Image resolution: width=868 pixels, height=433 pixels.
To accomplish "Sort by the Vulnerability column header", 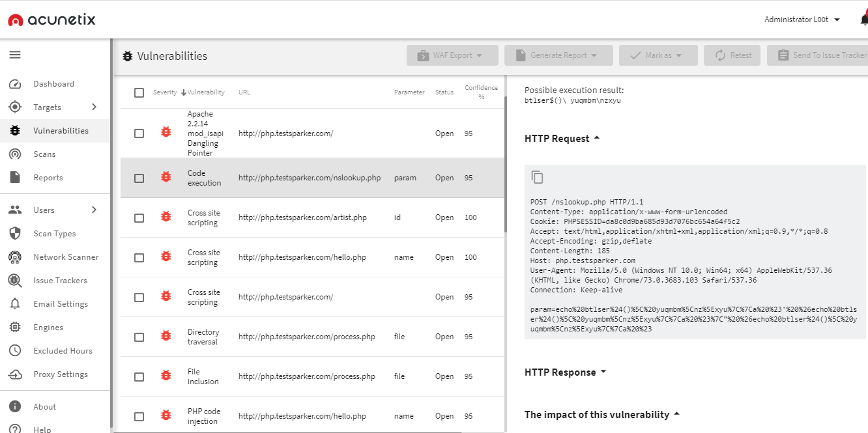I will 205,92.
